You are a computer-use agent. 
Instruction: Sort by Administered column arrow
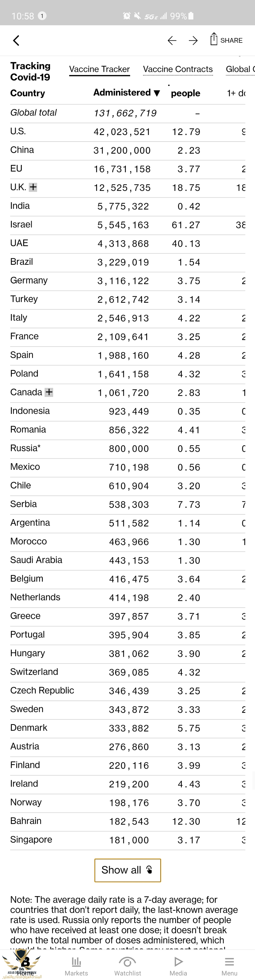(157, 93)
